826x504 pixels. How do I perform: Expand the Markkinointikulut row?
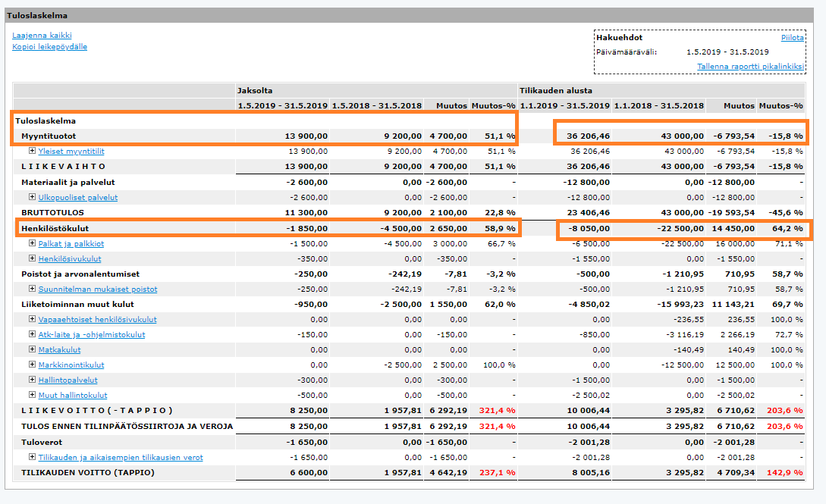click(32, 364)
